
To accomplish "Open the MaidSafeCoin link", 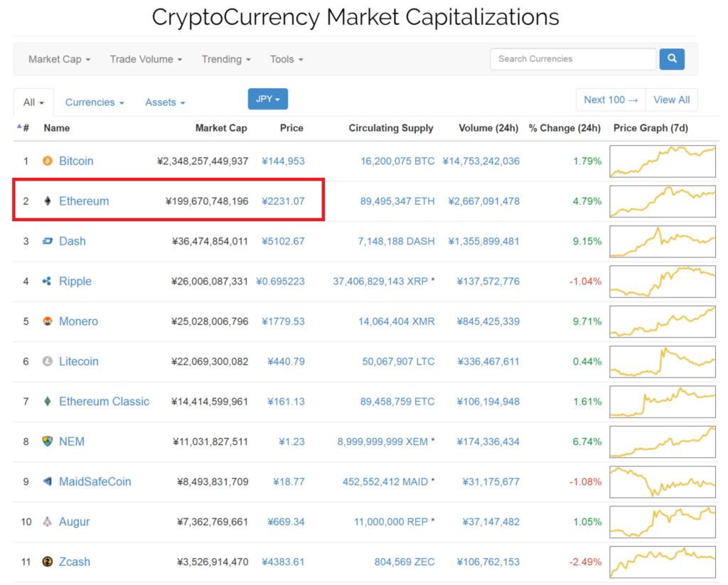I will pyautogui.click(x=95, y=481).
